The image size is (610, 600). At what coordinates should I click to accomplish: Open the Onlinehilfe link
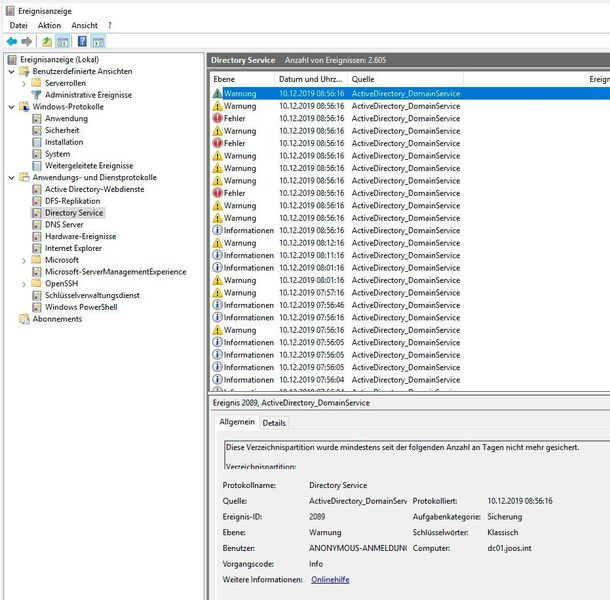pos(330,580)
